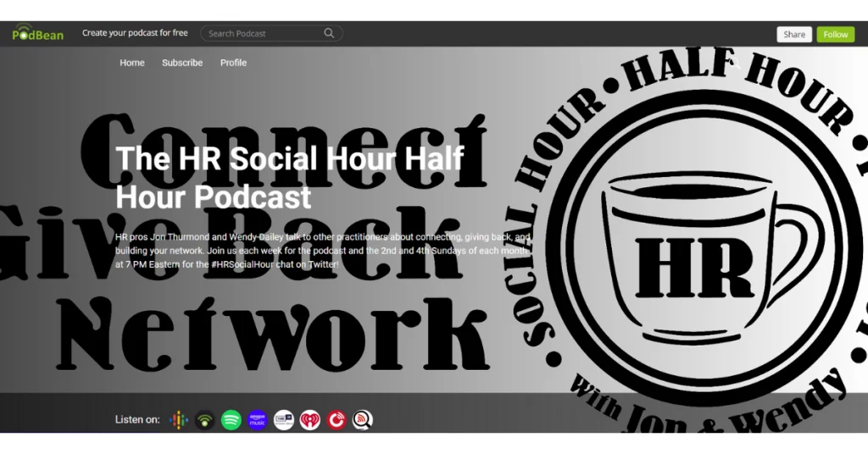
Task: Click the green Follow button
Action: (x=835, y=34)
